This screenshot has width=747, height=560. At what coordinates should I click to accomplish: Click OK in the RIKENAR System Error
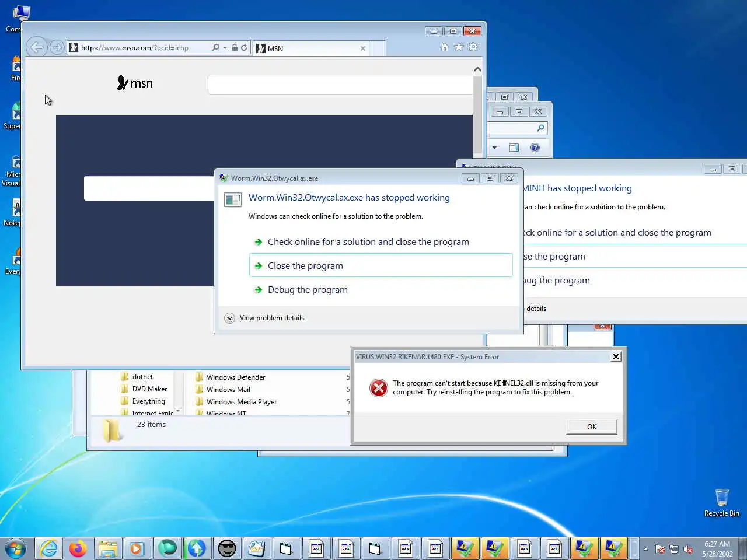tap(591, 426)
